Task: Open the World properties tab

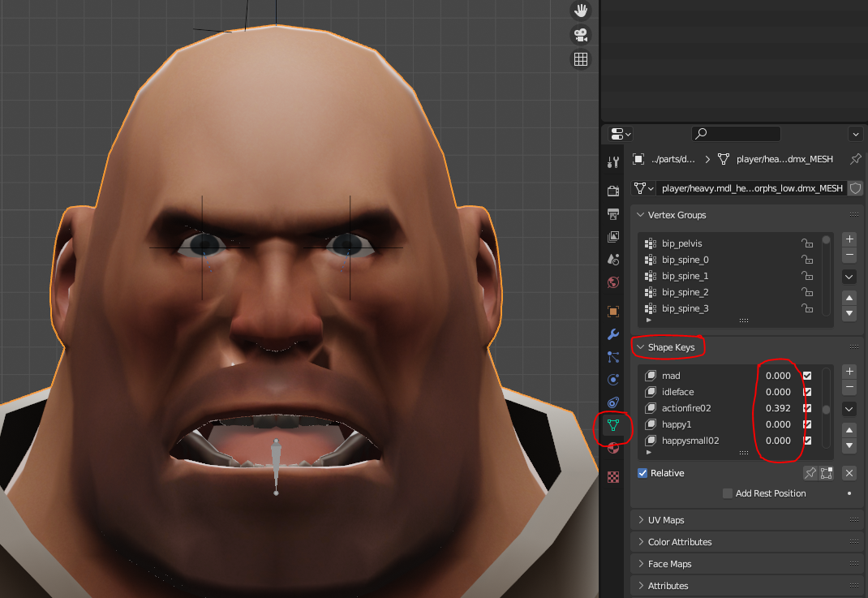Action: 612,282
